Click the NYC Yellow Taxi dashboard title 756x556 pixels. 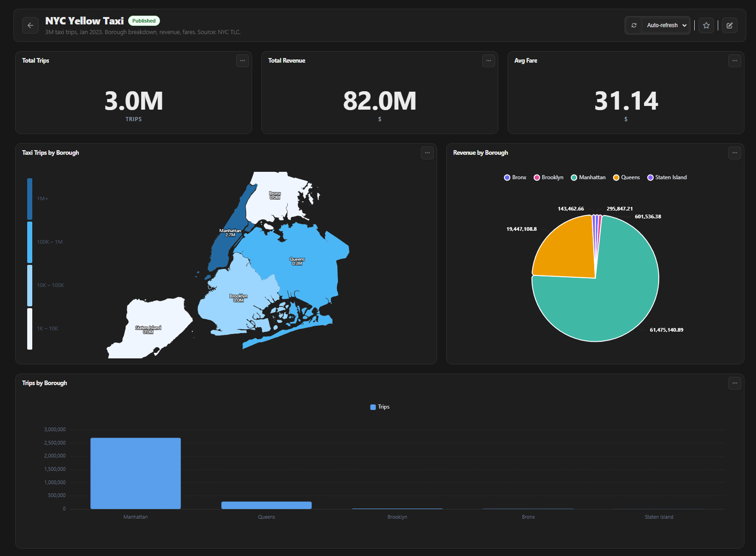click(x=84, y=21)
